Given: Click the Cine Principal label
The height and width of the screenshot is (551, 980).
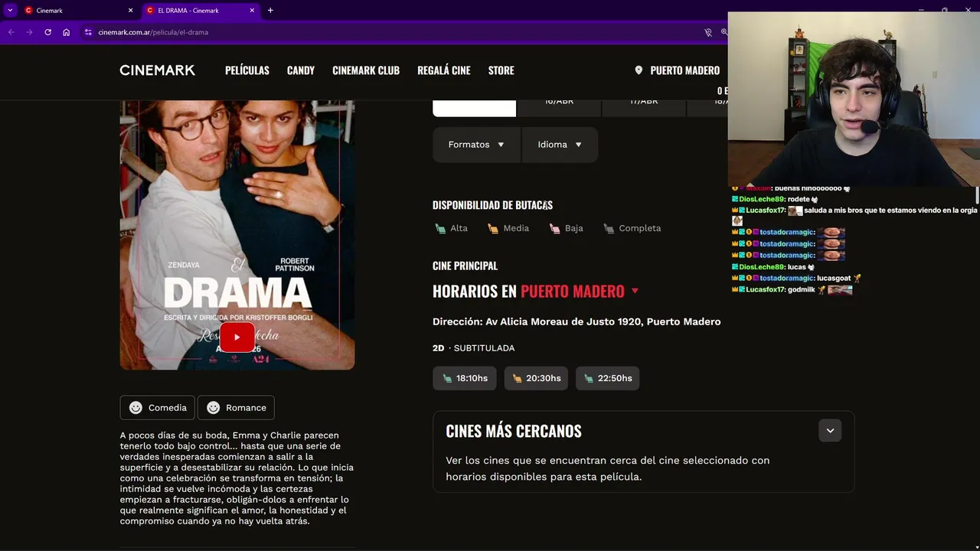Looking at the screenshot, I should [465, 266].
